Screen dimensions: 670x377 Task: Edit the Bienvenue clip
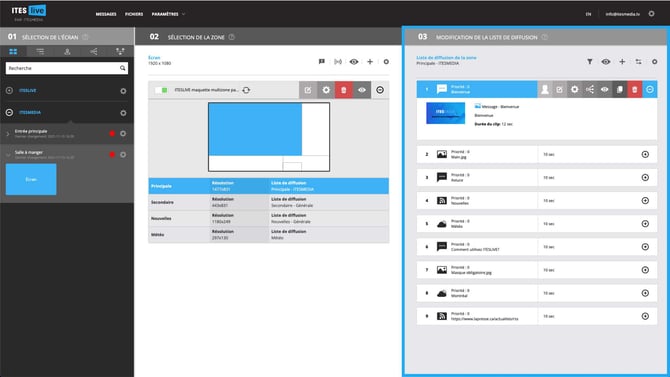[559, 89]
